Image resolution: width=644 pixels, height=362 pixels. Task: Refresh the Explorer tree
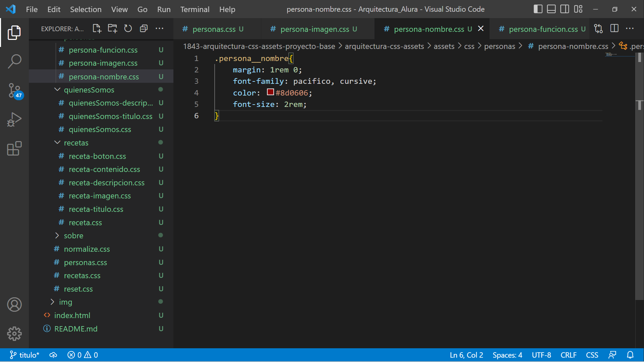[x=128, y=29]
